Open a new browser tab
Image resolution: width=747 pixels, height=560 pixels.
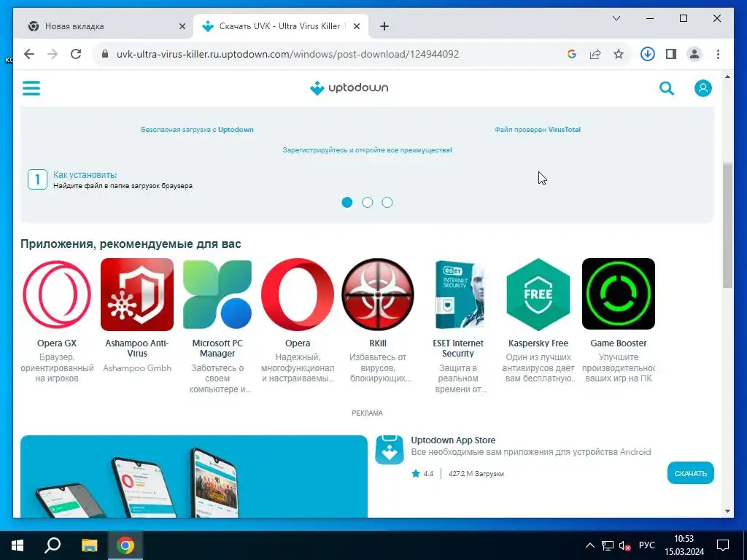pyautogui.click(x=384, y=27)
